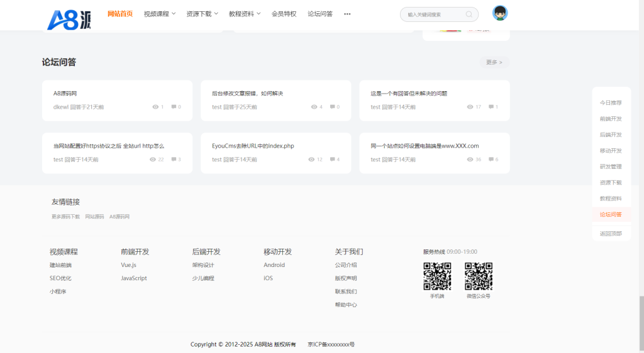Viewport: 644px width, 353px height.
Task: Click the iOS footer link
Action: coord(268,278)
